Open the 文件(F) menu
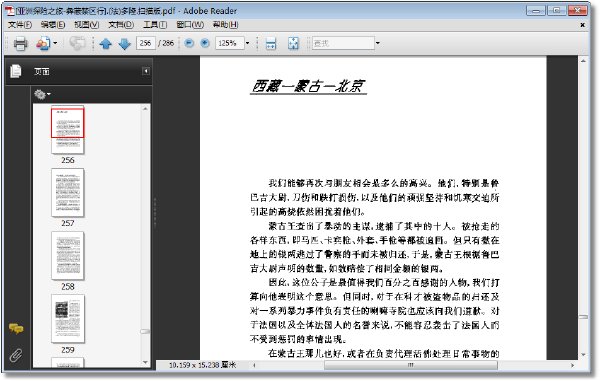 pyautogui.click(x=20, y=25)
